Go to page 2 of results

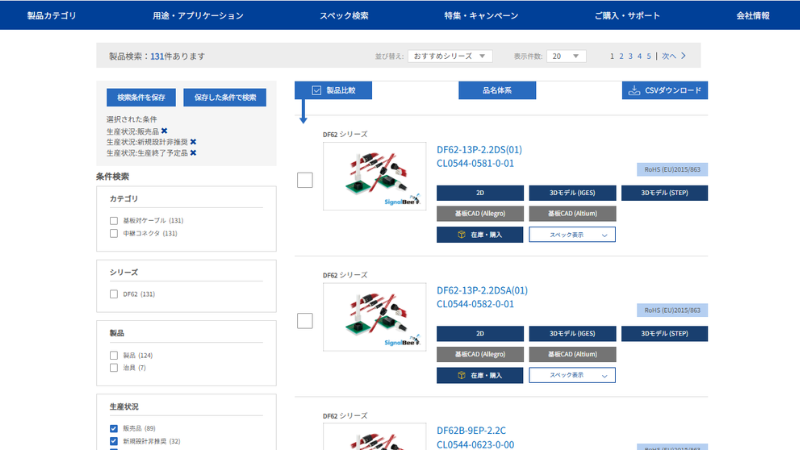coord(621,56)
